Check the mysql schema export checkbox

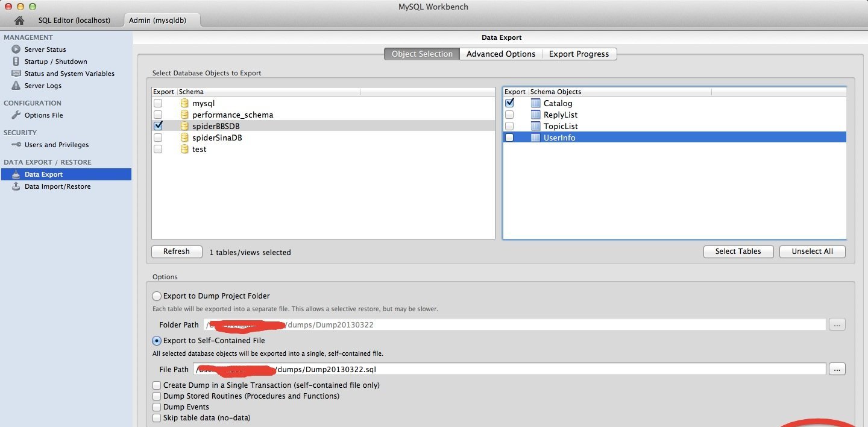pyautogui.click(x=158, y=103)
